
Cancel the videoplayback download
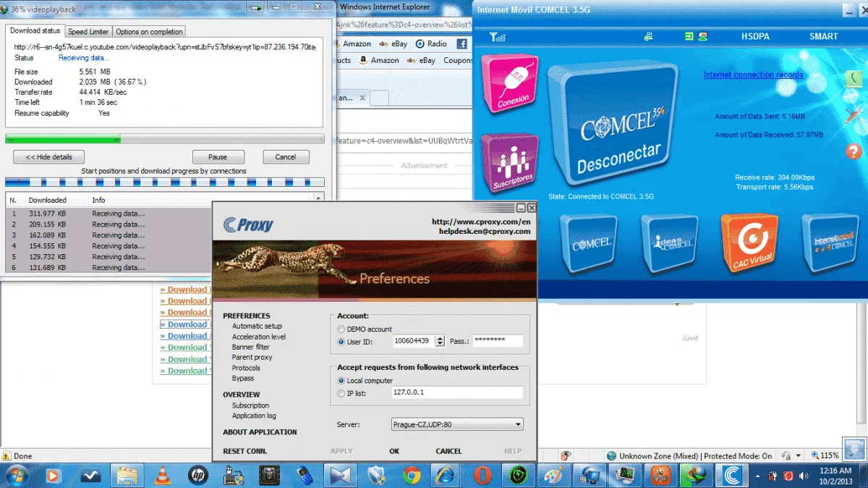(286, 156)
